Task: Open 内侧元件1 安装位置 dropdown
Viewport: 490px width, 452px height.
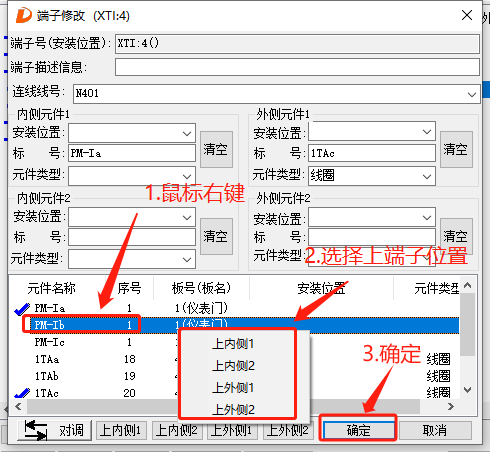Action: click(x=187, y=133)
